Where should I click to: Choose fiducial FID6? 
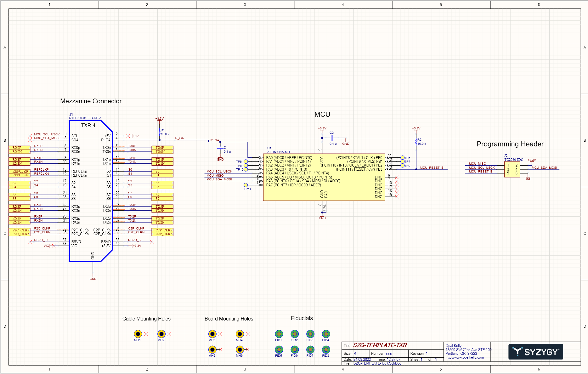pos(295,349)
